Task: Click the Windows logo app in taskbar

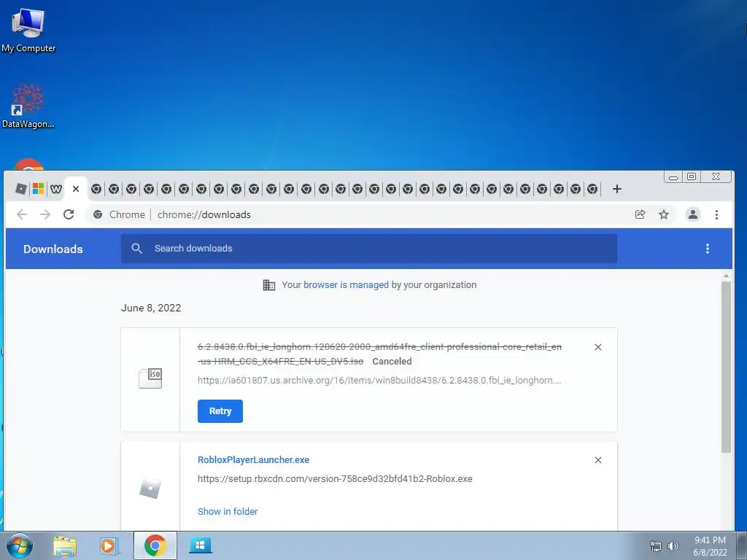Action: coord(200,545)
